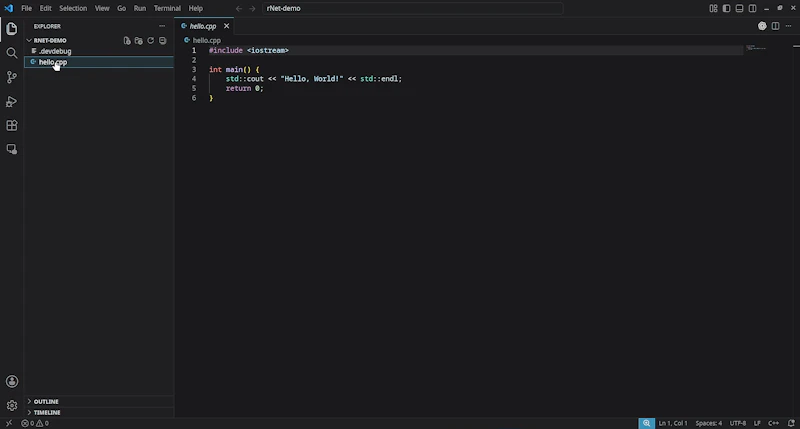
Task: Open the Terminal menu
Action: click(167, 8)
